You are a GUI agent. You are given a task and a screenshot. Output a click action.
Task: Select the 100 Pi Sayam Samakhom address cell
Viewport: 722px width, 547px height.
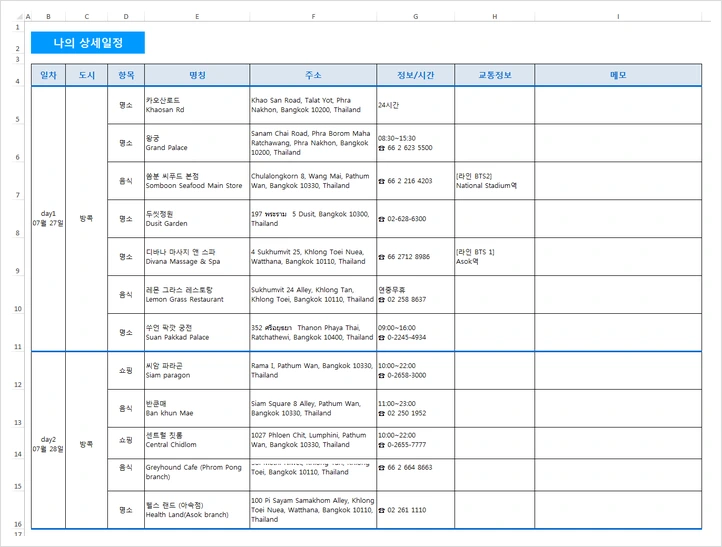pyautogui.click(x=313, y=510)
